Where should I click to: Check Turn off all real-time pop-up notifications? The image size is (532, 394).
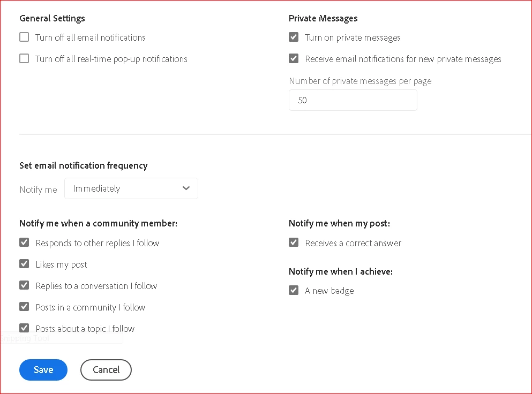[x=24, y=59]
